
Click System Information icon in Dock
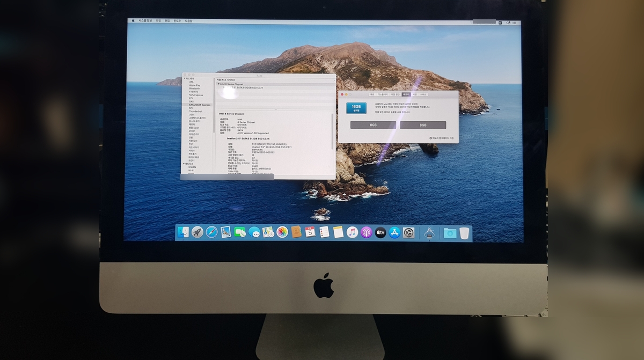(x=429, y=232)
